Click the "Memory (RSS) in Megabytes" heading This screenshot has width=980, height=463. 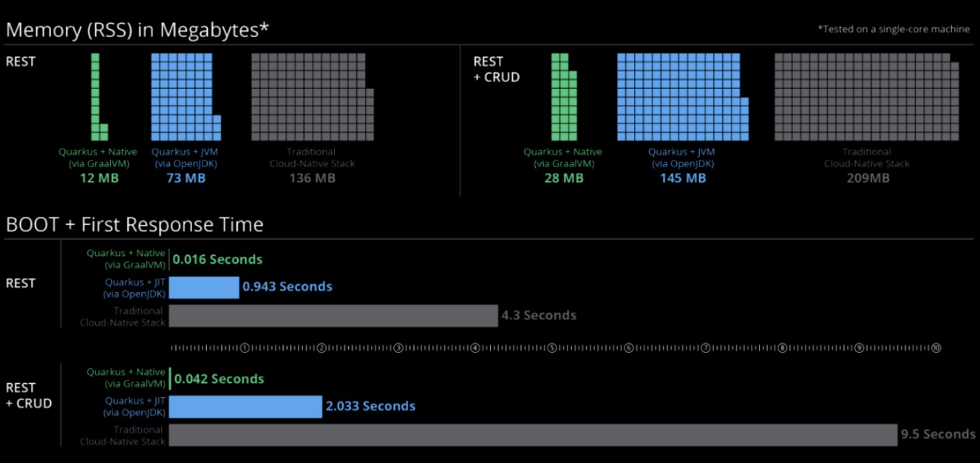click(x=137, y=30)
